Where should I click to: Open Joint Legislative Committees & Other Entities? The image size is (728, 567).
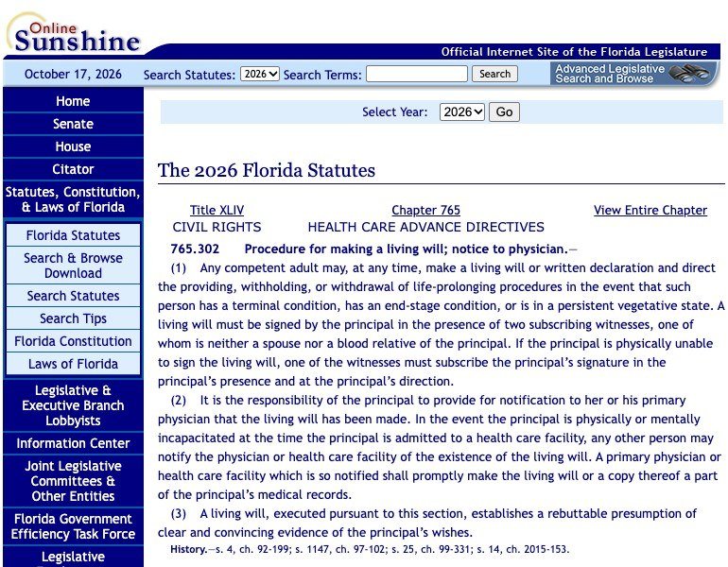73,481
